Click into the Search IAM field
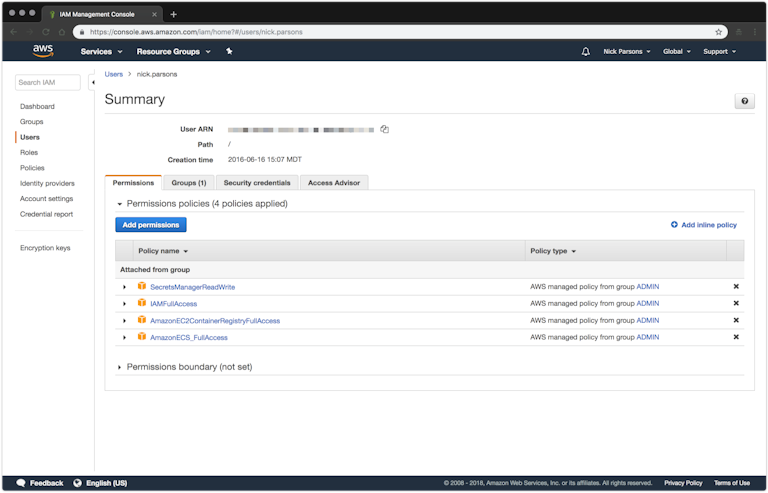Image resolution: width=768 pixels, height=493 pixels. [x=48, y=82]
